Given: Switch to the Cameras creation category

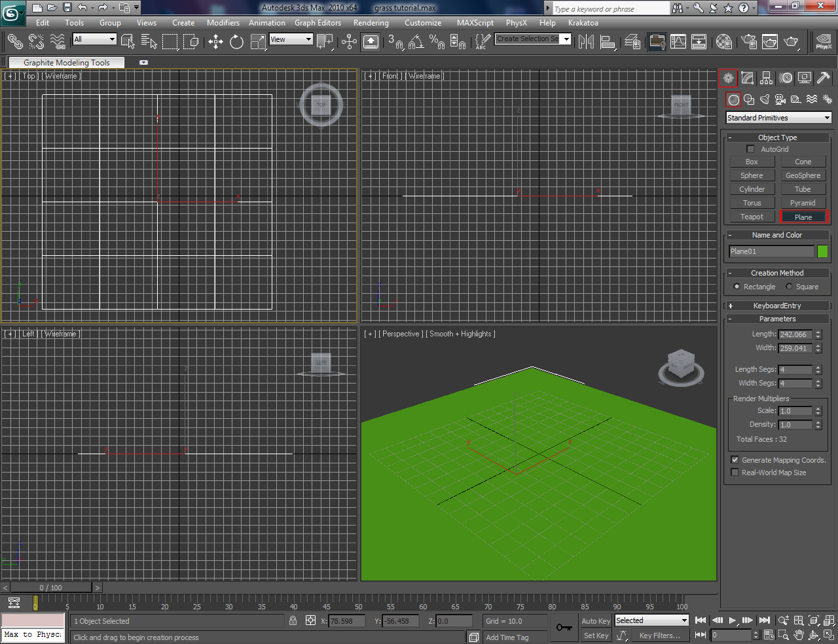Looking at the screenshot, I should pos(780,99).
